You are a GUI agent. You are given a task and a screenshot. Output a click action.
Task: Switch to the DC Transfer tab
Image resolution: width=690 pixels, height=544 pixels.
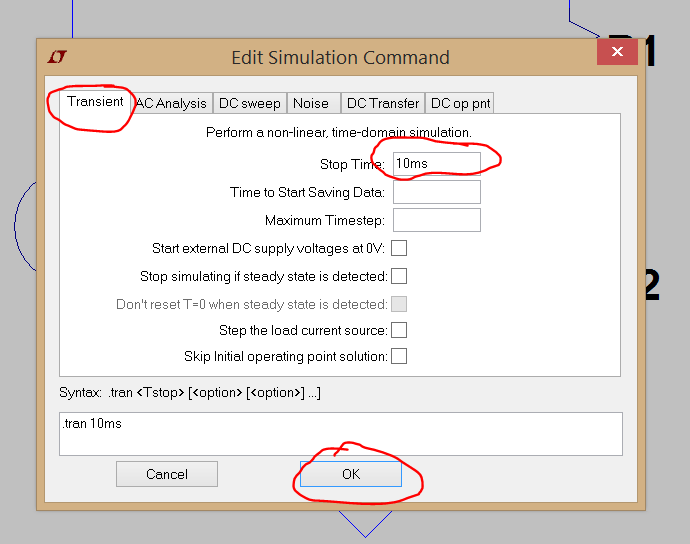point(383,103)
